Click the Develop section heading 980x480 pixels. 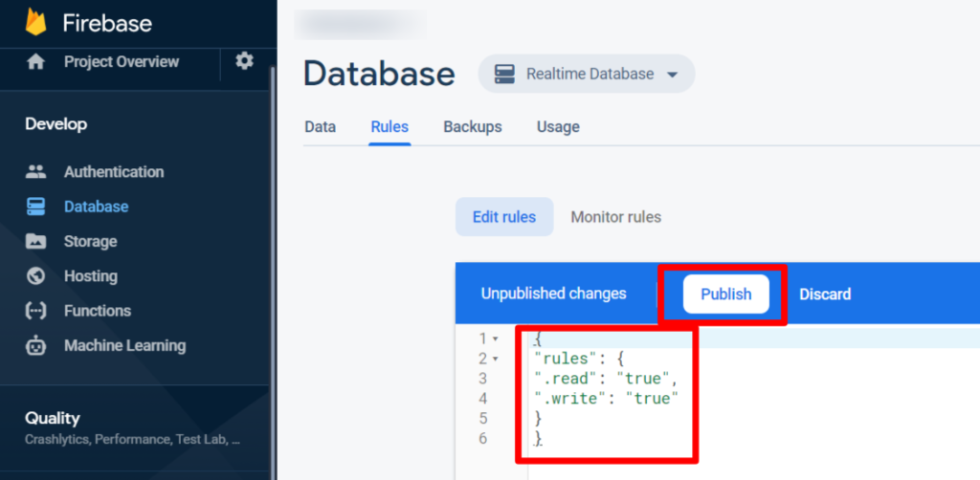point(56,124)
